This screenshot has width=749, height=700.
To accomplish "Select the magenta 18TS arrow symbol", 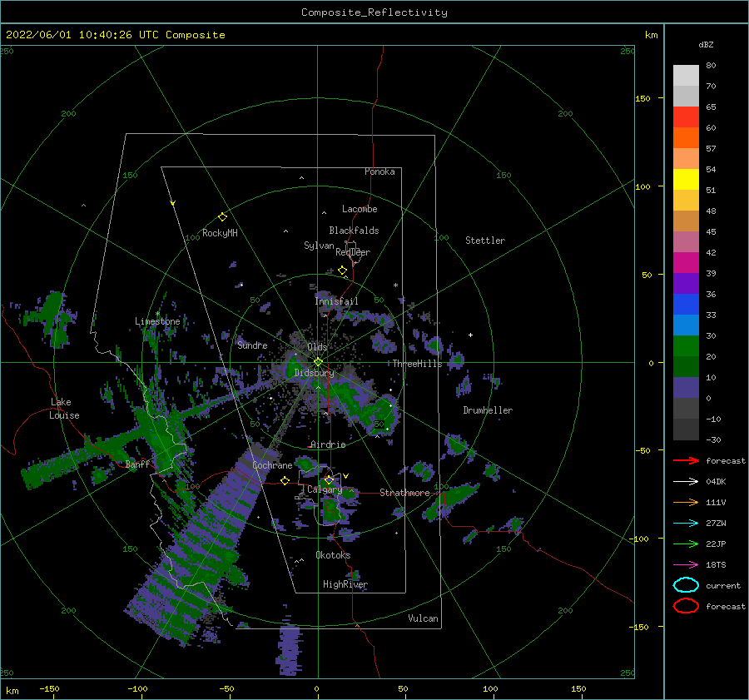I will tap(686, 565).
